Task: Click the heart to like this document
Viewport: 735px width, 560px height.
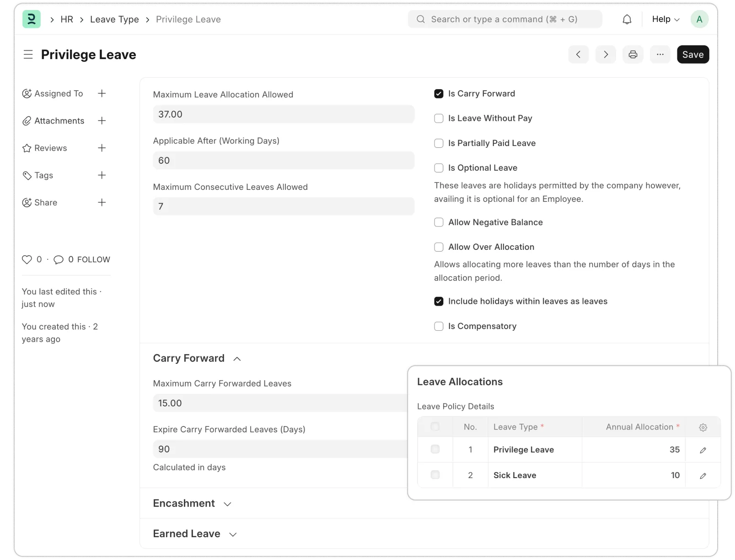Action: [x=27, y=259]
